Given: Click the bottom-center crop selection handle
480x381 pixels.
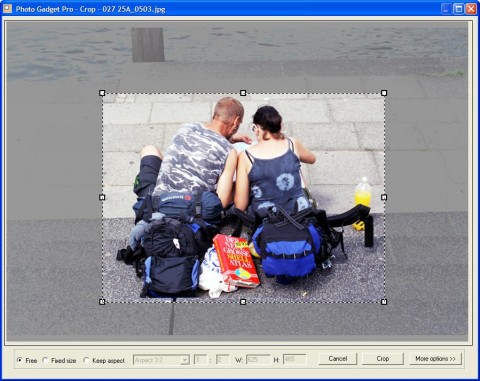Looking at the screenshot, I should [243, 302].
